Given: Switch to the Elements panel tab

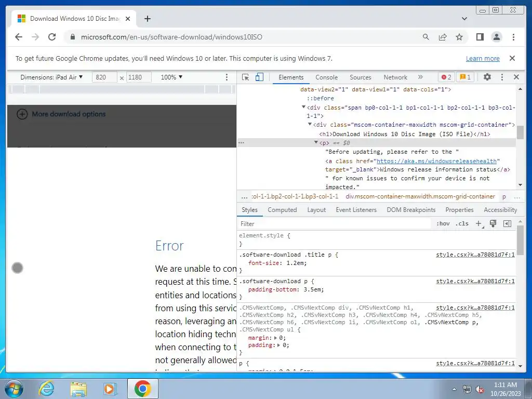Looking at the screenshot, I should click(x=291, y=77).
